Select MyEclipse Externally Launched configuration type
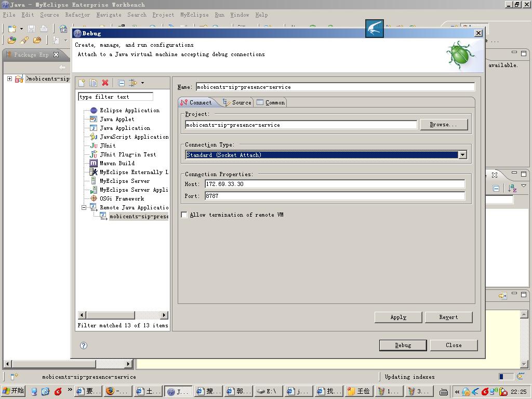 [134, 172]
